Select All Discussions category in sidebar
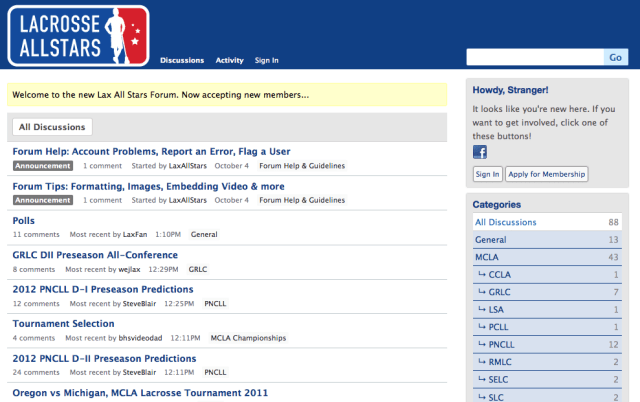640x402 pixels. pyautogui.click(x=547, y=222)
